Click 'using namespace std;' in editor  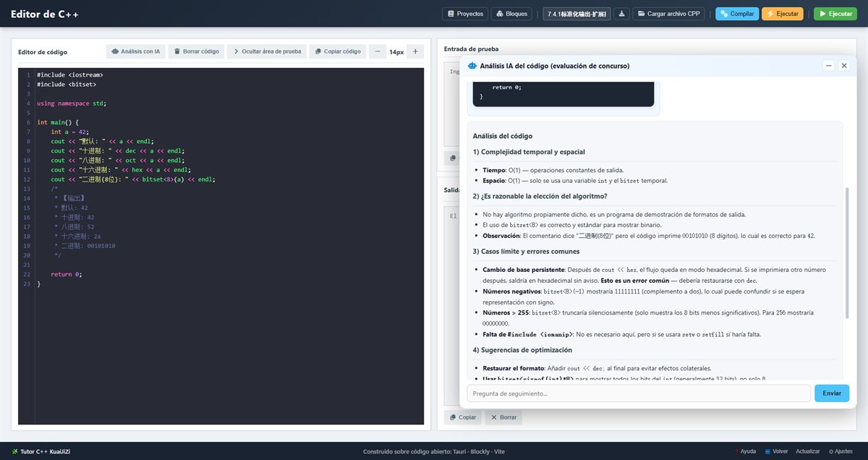tap(72, 103)
